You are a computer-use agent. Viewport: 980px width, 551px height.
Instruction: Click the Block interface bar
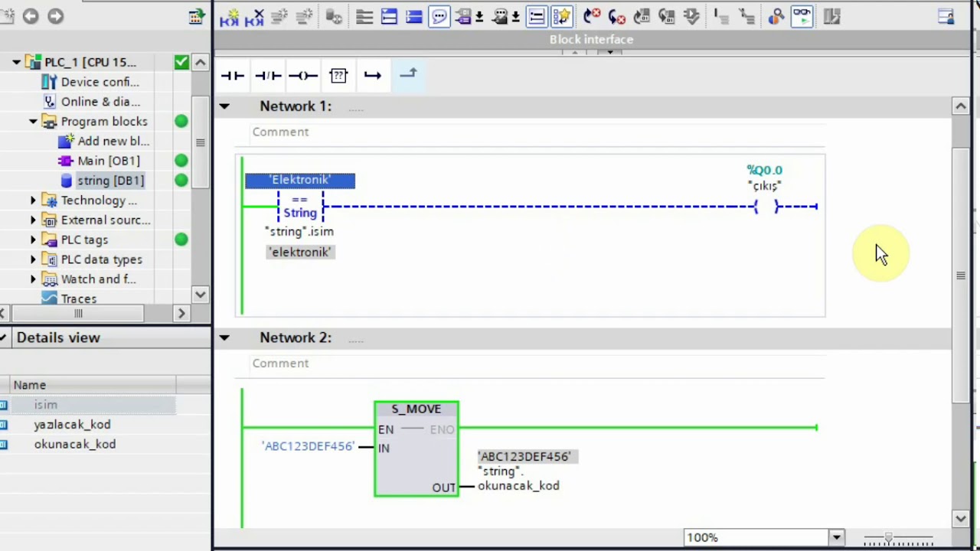591,39
